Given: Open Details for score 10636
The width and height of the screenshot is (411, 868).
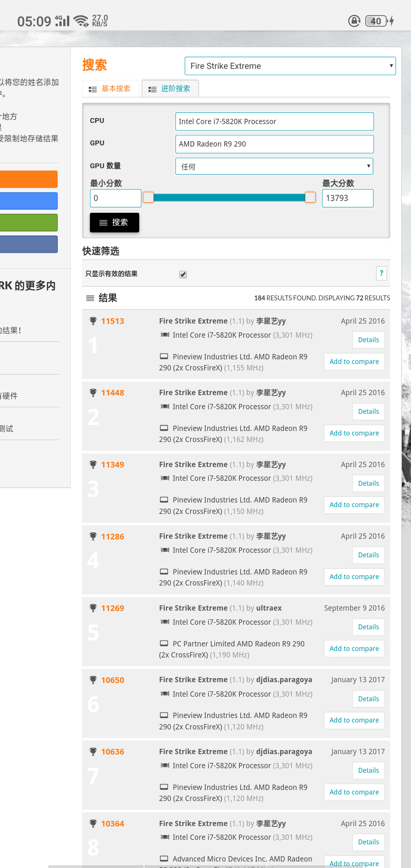Looking at the screenshot, I should click(368, 771).
